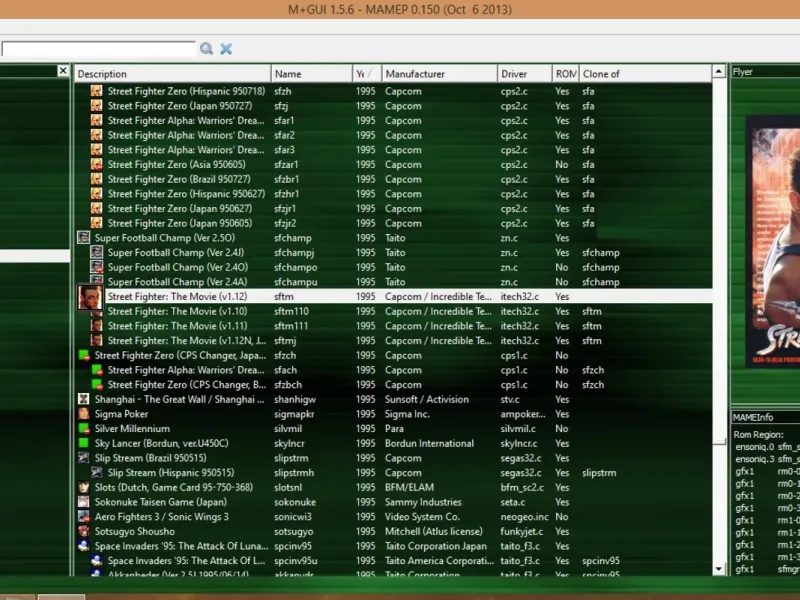Click the Aero Fighters 3 game icon

tap(84, 517)
